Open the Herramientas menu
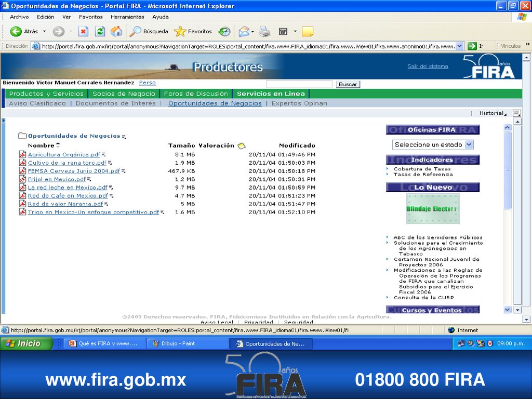Screen dimensions: 532x399 [x=127, y=17]
